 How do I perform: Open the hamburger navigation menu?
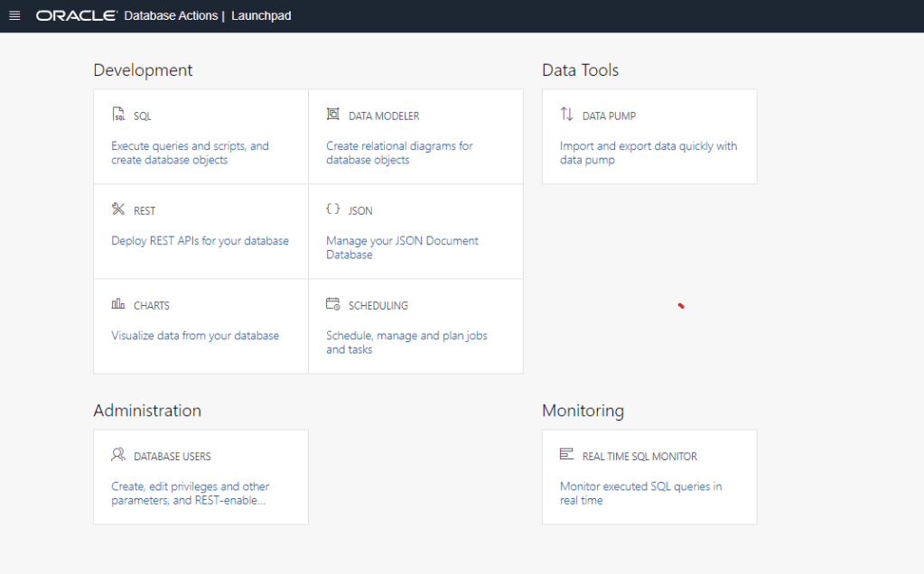(x=14, y=16)
